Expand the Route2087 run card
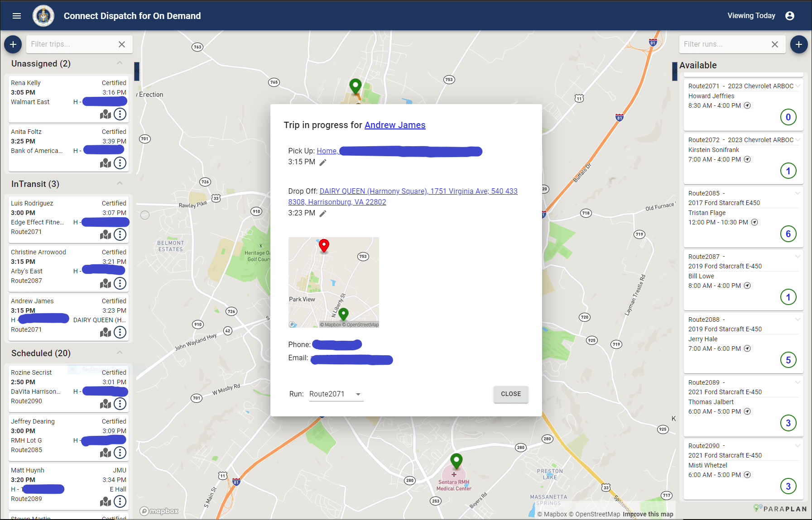This screenshot has width=812, height=520. coord(798,257)
